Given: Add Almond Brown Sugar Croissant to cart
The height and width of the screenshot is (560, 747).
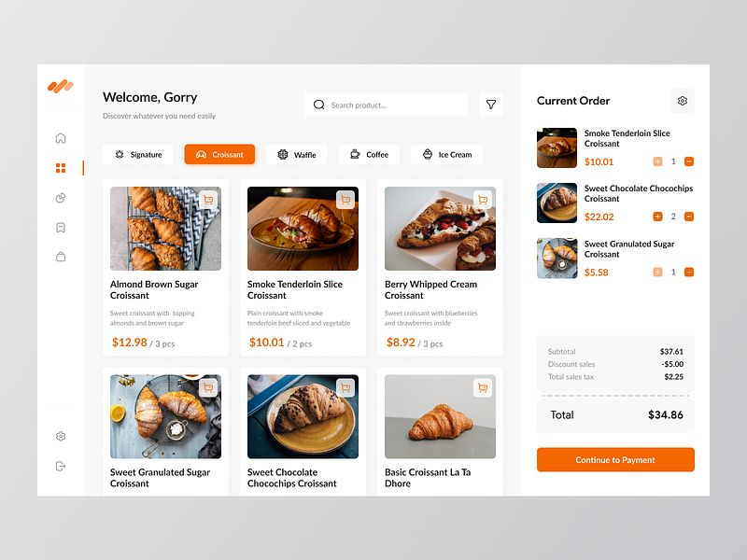Looking at the screenshot, I should 208,200.
